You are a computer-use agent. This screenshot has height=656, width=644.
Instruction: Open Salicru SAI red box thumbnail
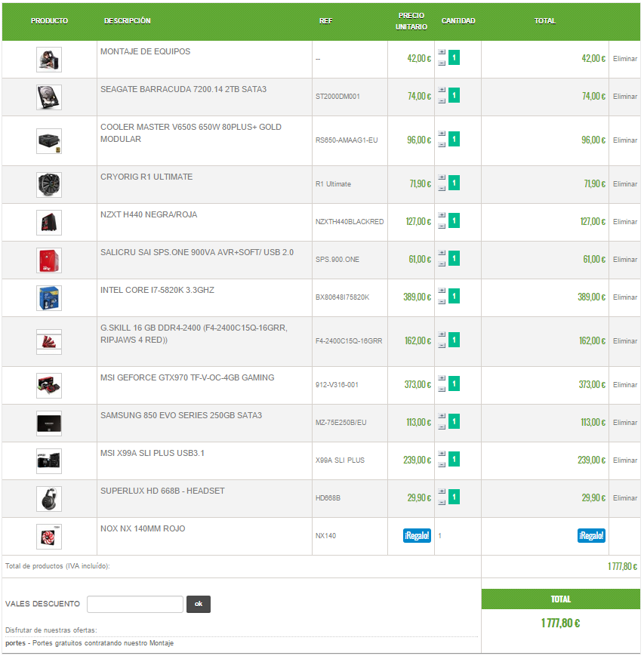49,260
